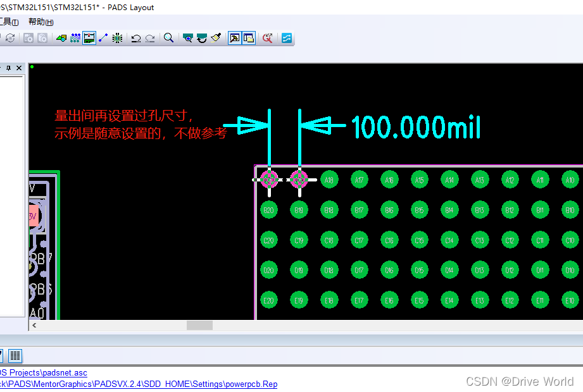
Task: Click the Redo arrow icon
Action: click(150, 38)
